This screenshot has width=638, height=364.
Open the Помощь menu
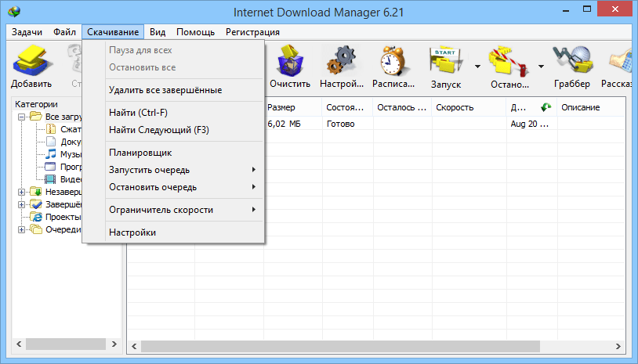pos(195,32)
